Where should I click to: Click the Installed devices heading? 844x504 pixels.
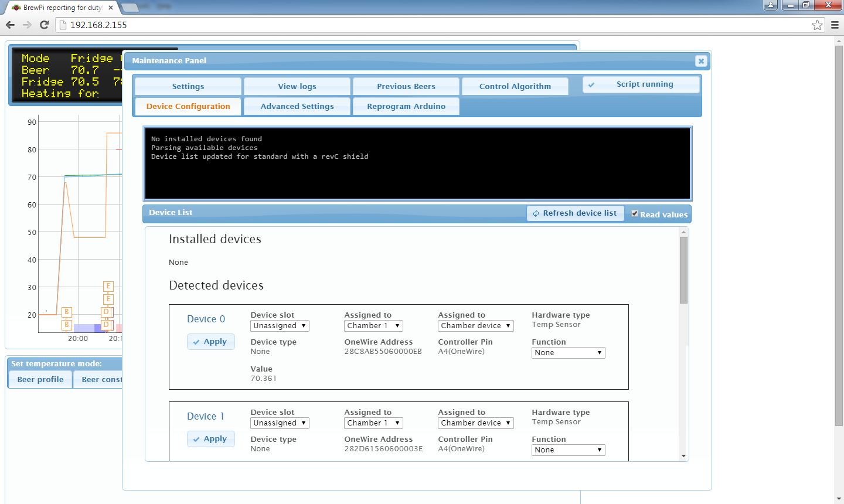coord(215,239)
